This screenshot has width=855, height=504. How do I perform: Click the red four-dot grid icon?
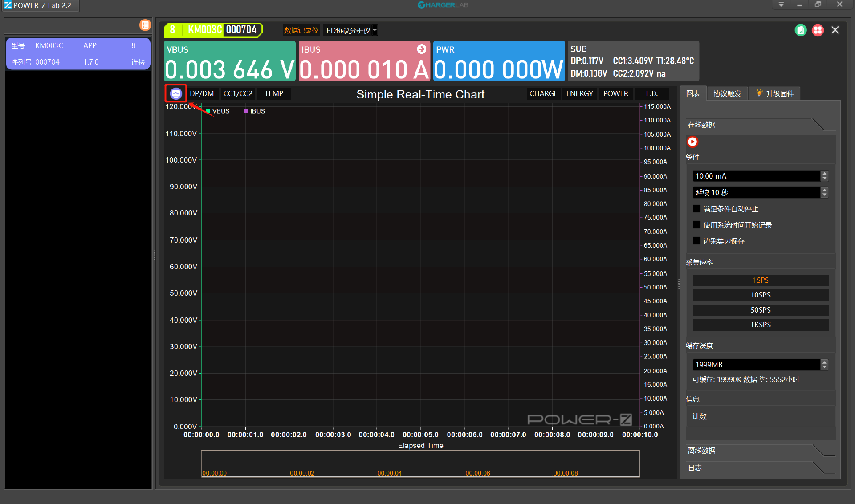818,30
